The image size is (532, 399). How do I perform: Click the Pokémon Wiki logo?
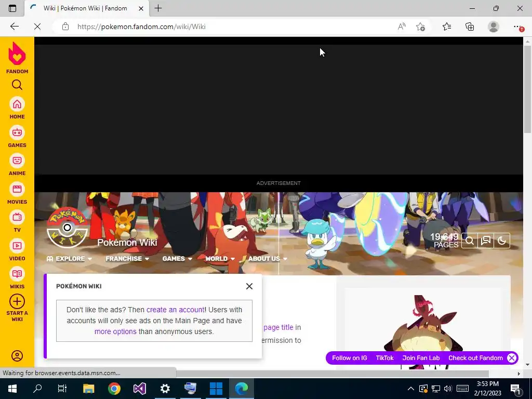click(67, 228)
